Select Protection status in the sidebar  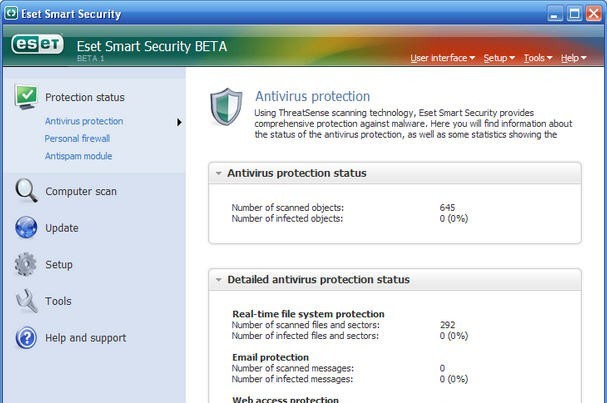click(x=85, y=97)
